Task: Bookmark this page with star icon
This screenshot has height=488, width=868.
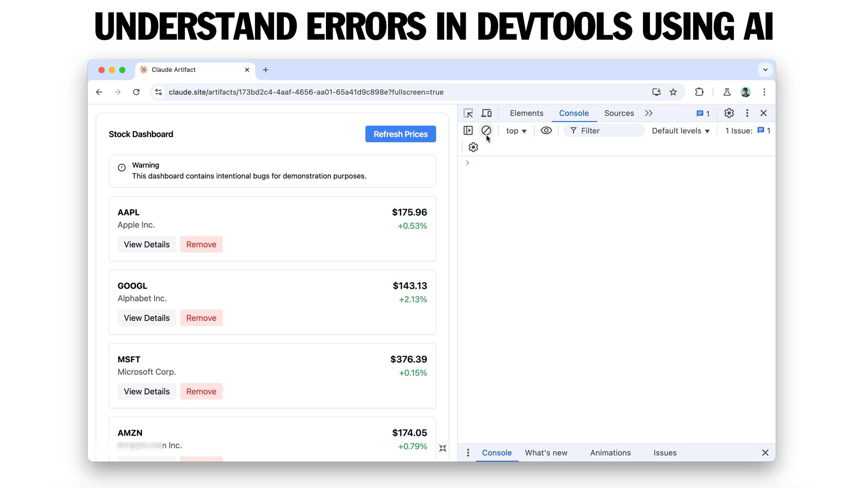Action: (x=673, y=92)
